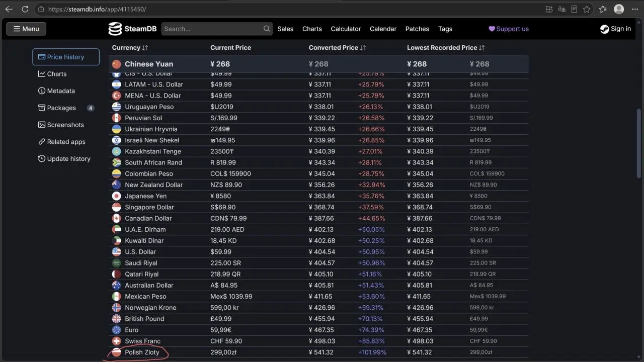Open the hamburger Menu button
644x362 pixels.
26,29
